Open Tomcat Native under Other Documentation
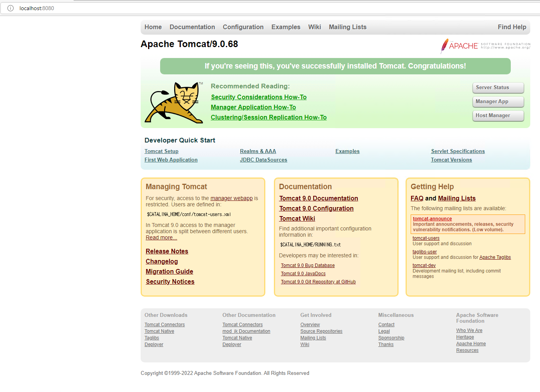 [237, 338]
